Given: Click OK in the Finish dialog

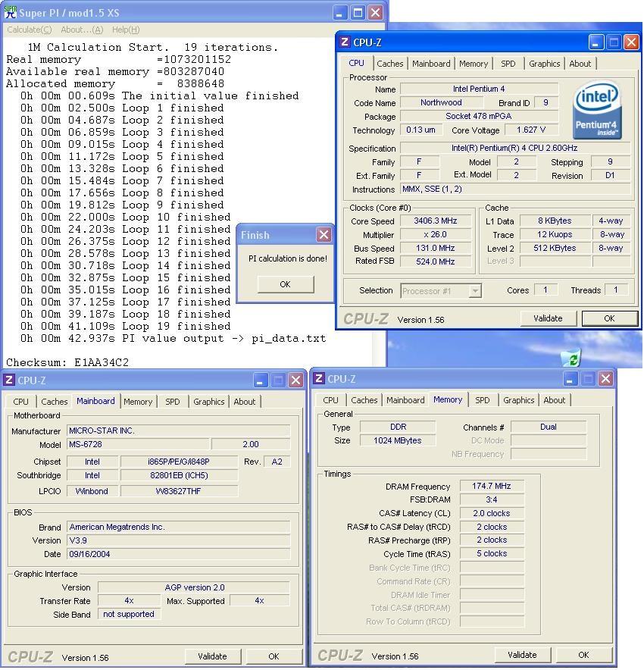Looking at the screenshot, I should (x=286, y=284).
